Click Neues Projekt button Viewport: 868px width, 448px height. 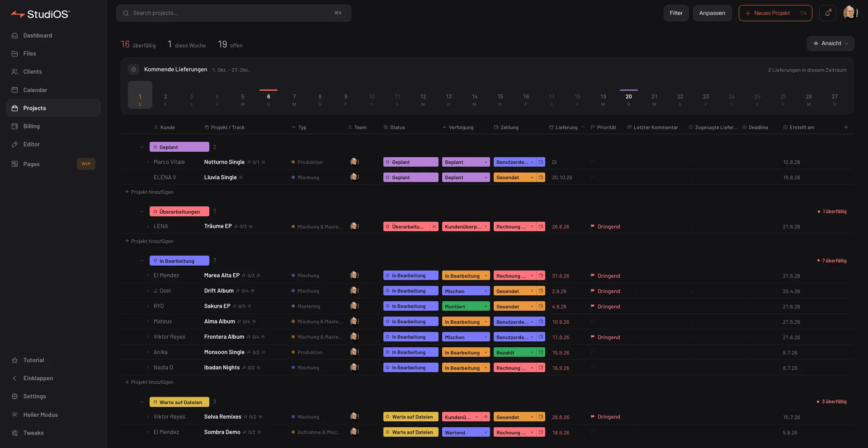[x=775, y=13]
